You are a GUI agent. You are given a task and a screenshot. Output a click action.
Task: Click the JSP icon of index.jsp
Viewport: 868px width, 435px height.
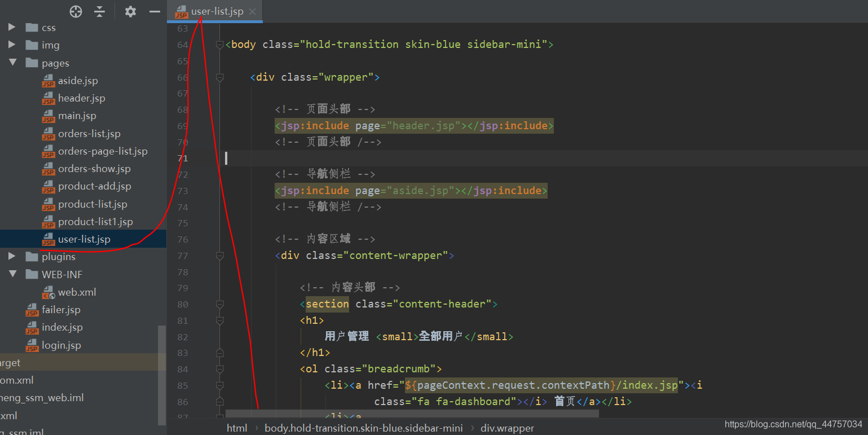32,328
